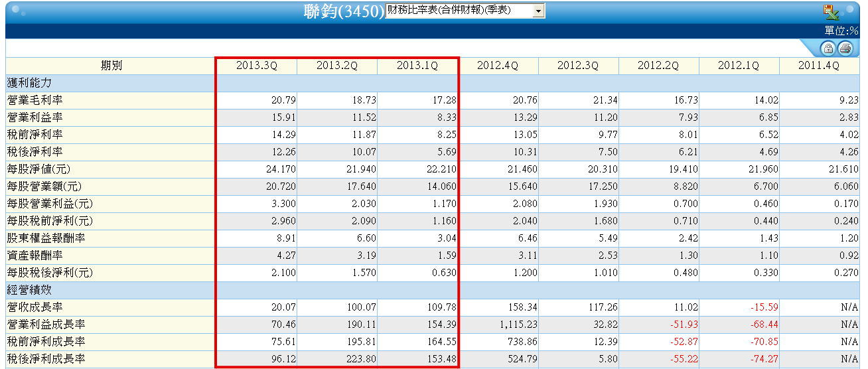This screenshot has width=868, height=369.
Task: Click the 營業利益成長率 row label
Action: tap(46, 325)
